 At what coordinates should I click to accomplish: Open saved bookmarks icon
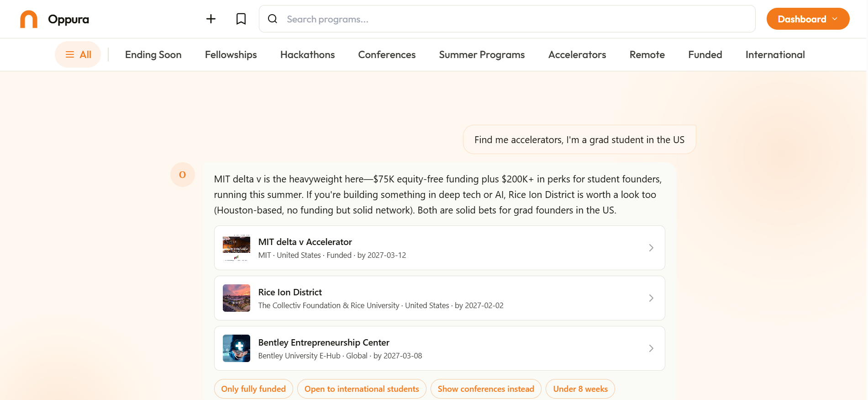(x=241, y=19)
